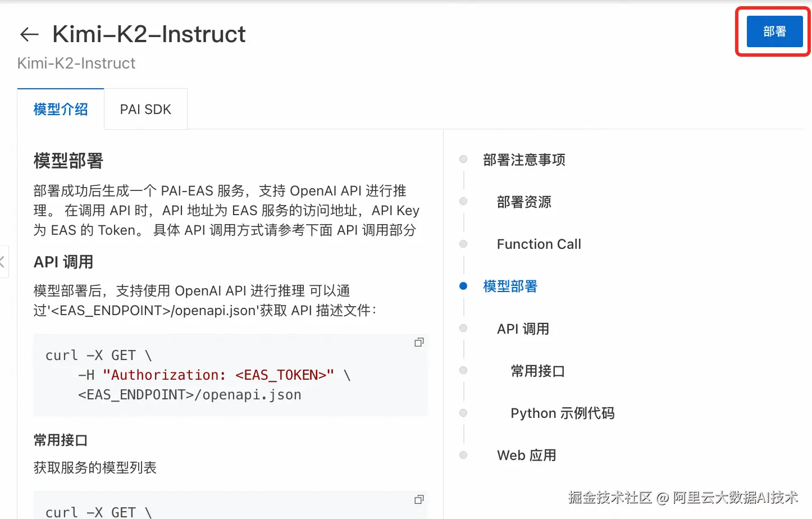Screen dimensions: 812x519
Task: Select 模型部署 in the outline
Action: [x=510, y=286]
